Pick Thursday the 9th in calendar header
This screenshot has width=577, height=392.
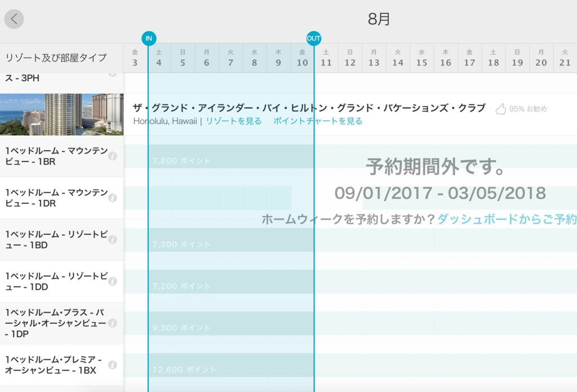[278, 58]
